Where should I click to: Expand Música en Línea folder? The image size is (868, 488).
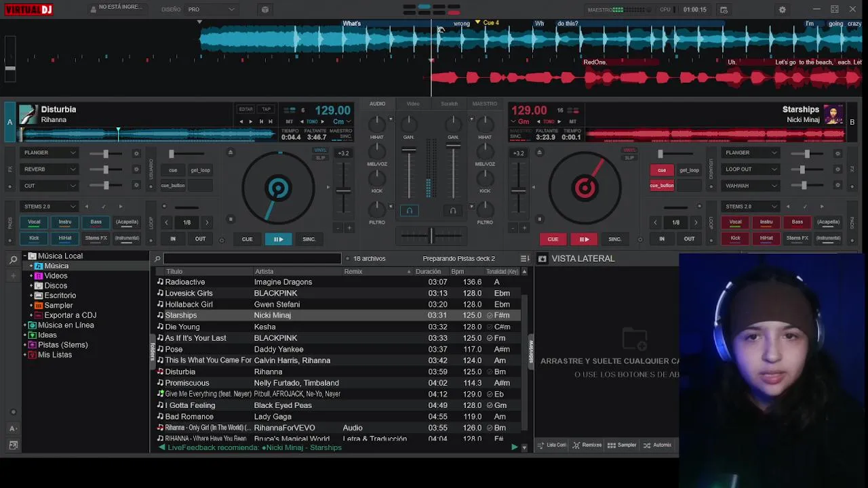tap(25, 325)
